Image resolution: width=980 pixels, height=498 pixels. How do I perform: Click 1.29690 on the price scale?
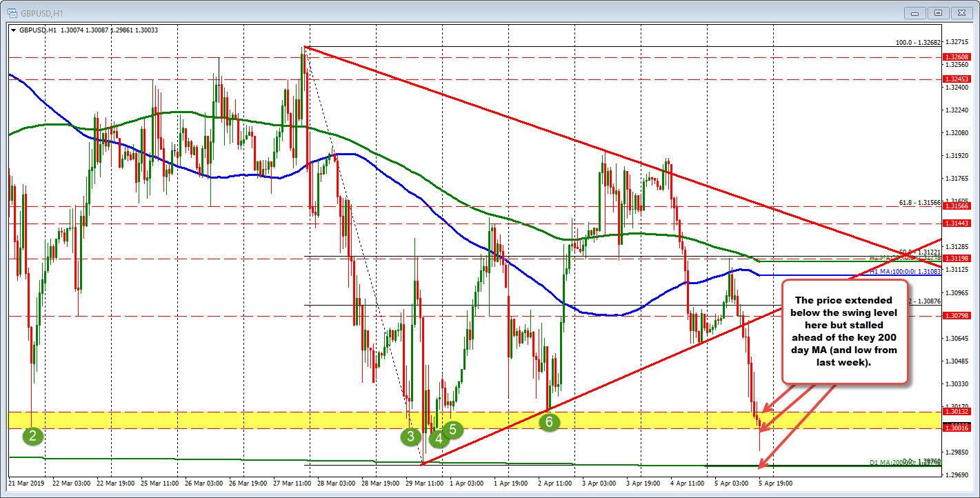click(957, 475)
